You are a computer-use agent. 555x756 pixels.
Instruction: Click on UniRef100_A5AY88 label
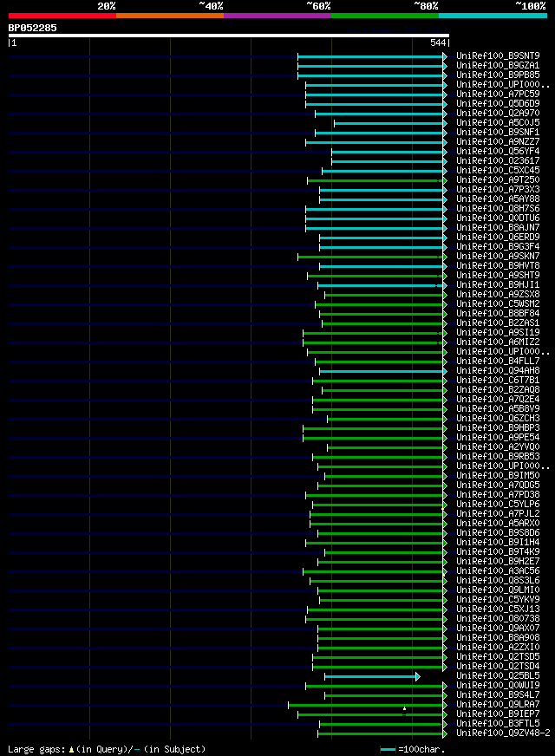[x=498, y=199]
